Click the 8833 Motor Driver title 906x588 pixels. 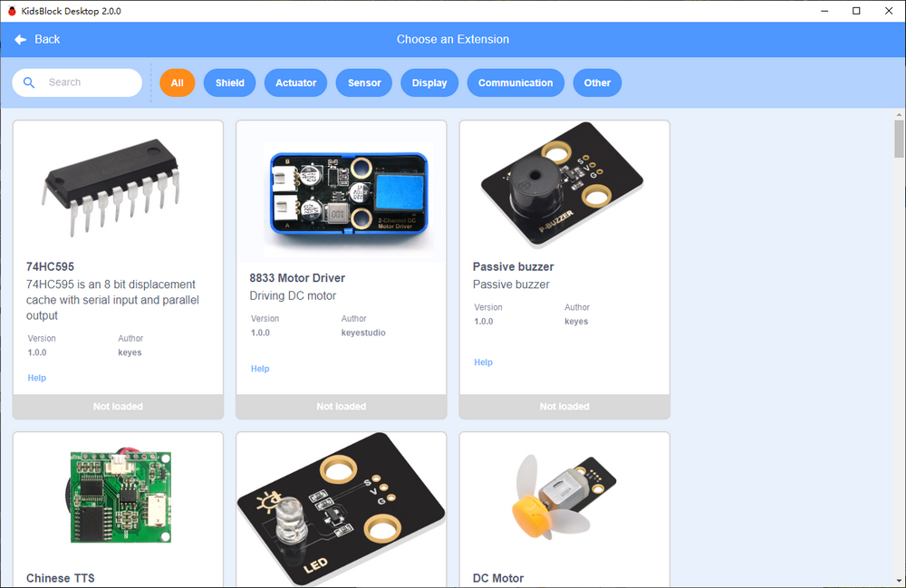click(x=297, y=278)
